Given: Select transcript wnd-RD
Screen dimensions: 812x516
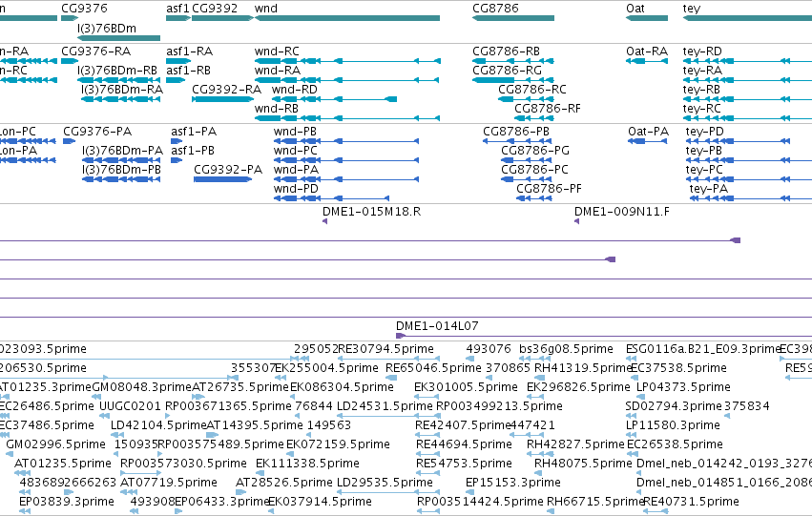Looking at the screenshot, I should click(x=335, y=99).
